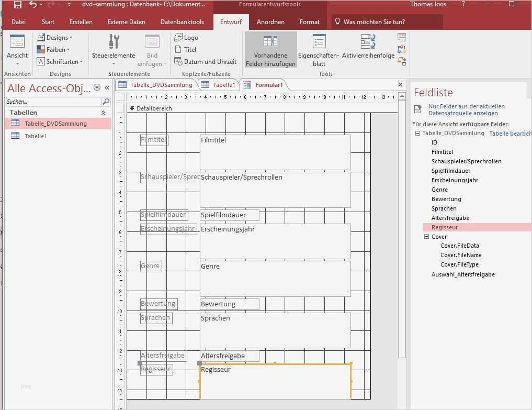Collapse the Cover field group in Feldliste
This screenshot has width=532, height=410.
(427, 236)
